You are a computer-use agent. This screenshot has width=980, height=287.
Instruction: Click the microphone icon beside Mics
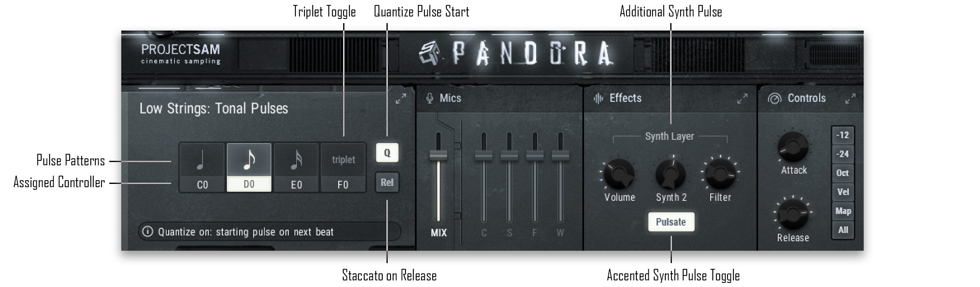click(430, 98)
